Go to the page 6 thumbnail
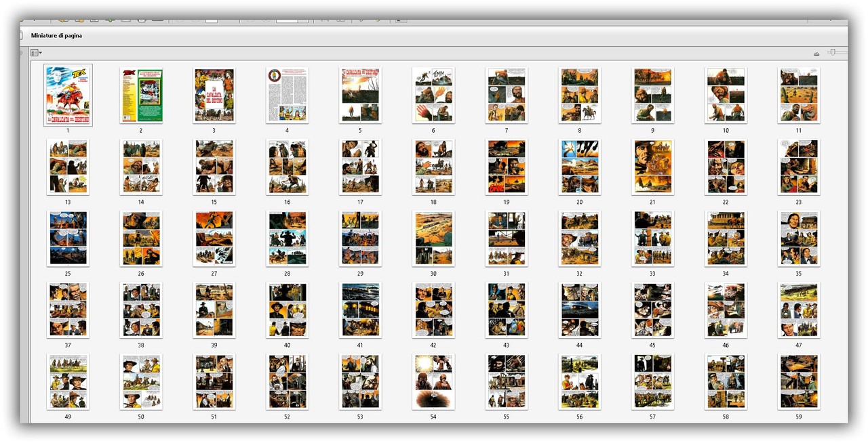The width and height of the screenshot is (868, 443). 433,95
